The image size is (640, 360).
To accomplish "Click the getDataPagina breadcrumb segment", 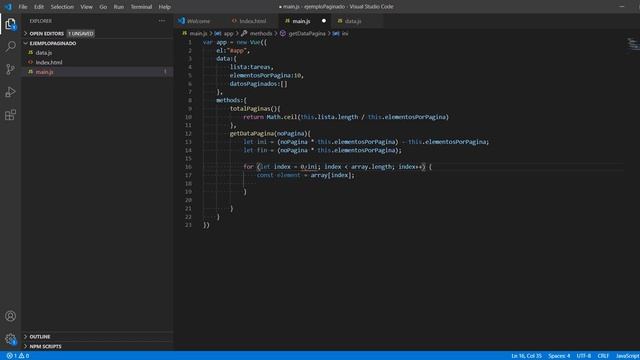I will 307,33.
